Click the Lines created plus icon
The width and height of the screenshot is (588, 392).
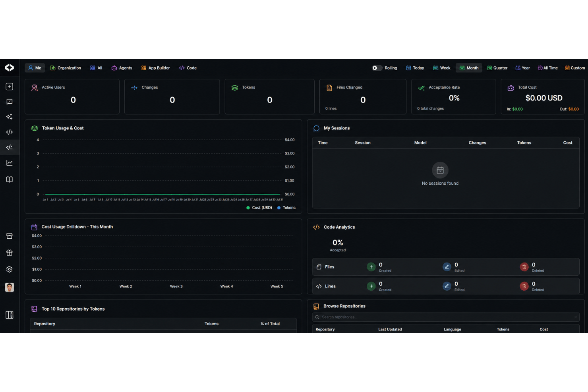pos(371,286)
